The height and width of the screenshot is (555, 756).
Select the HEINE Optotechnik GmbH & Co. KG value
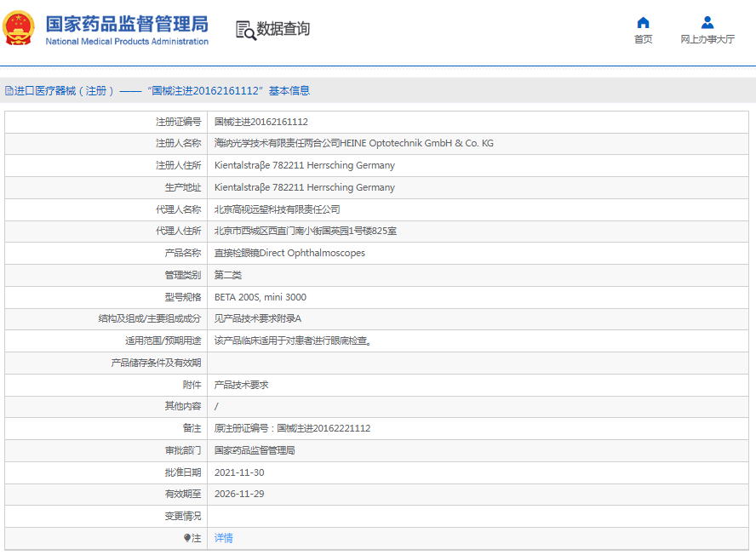[354, 143]
